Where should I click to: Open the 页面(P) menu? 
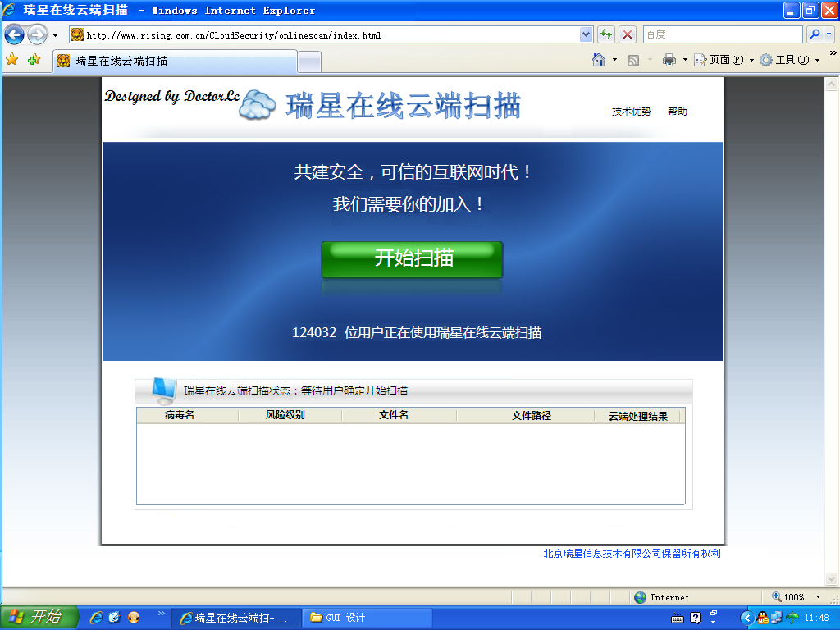[x=724, y=60]
